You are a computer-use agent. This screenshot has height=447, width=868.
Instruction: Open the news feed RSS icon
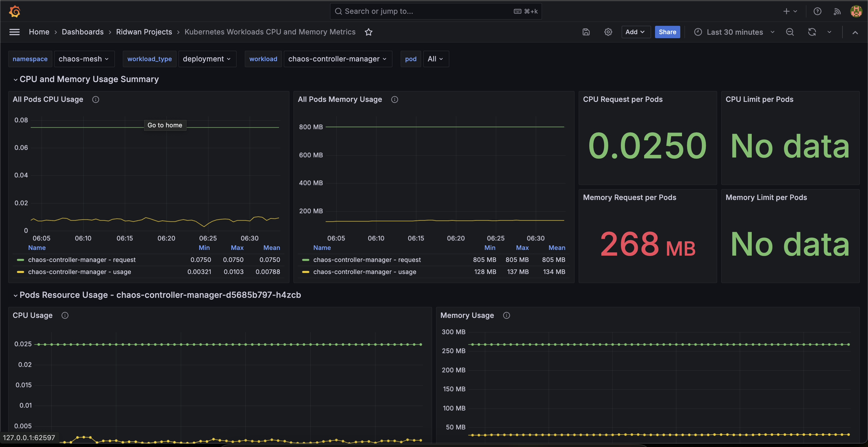(x=837, y=11)
